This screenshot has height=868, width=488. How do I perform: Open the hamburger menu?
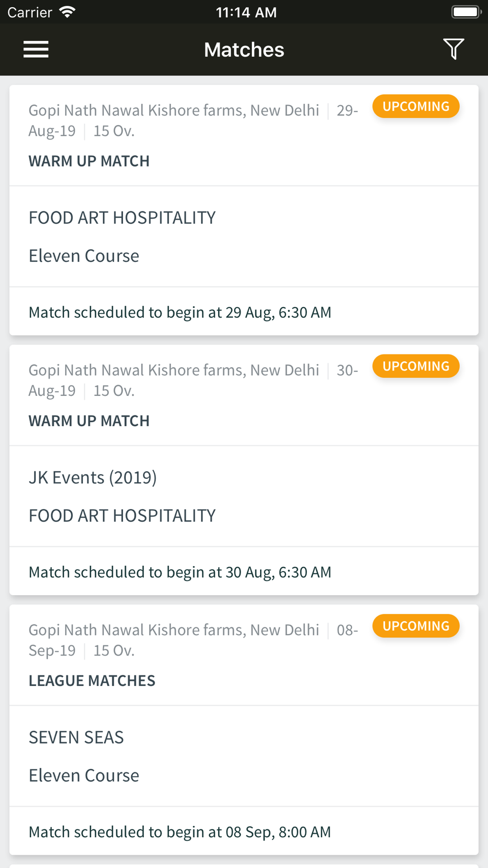(x=36, y=49)
